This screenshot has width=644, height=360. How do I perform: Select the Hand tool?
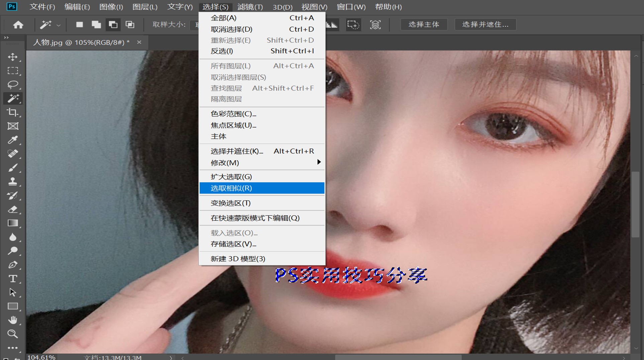tap(13, 320)
